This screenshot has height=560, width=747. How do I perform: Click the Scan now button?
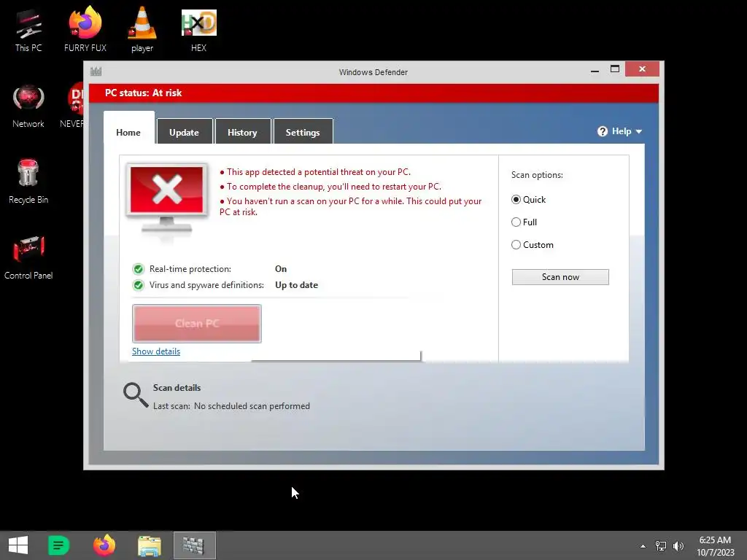pyautogui.click(x=560, y=277)
